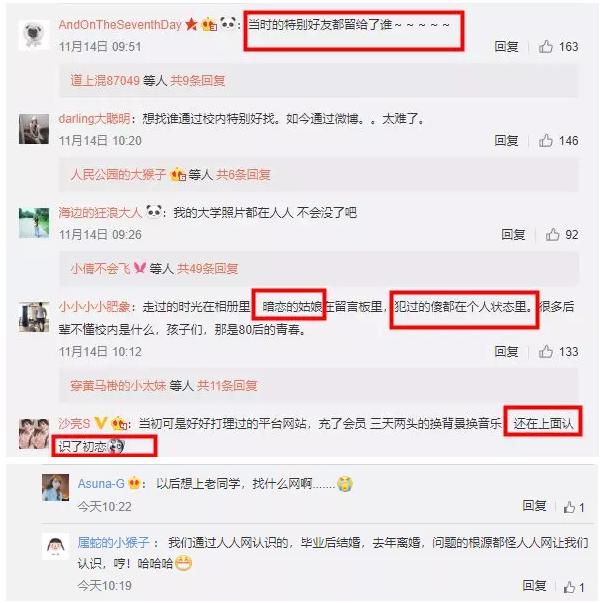
Task: Open username link 属蛇的小猴子
Action: tap(113, 542)
